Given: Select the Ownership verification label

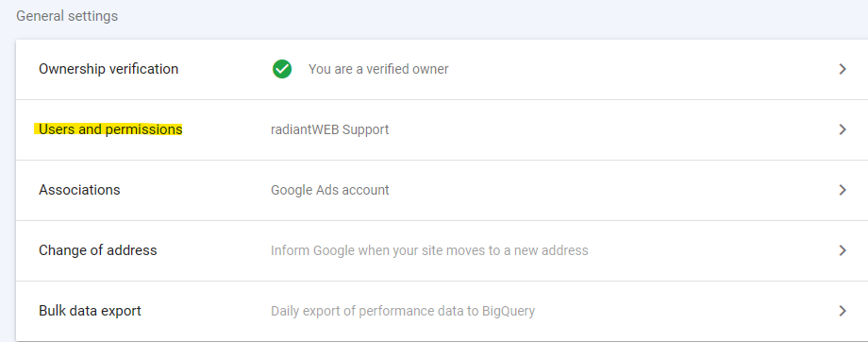Looking at the screenshot, I should pyautogui.click(x=108, y=69).
